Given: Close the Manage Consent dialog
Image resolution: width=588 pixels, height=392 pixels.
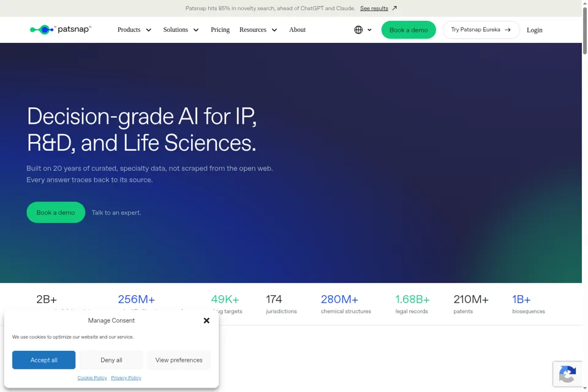Looking at the screenshot, I should point(206,320).
